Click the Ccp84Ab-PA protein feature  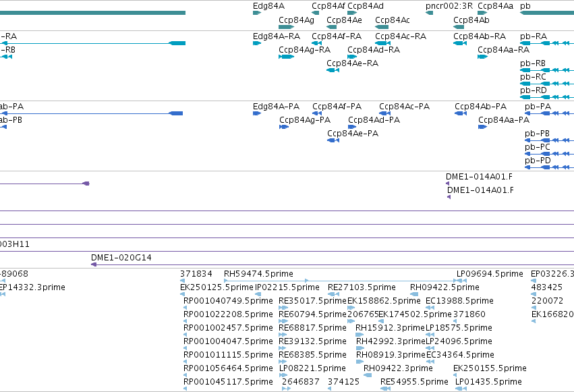point(461,113)
